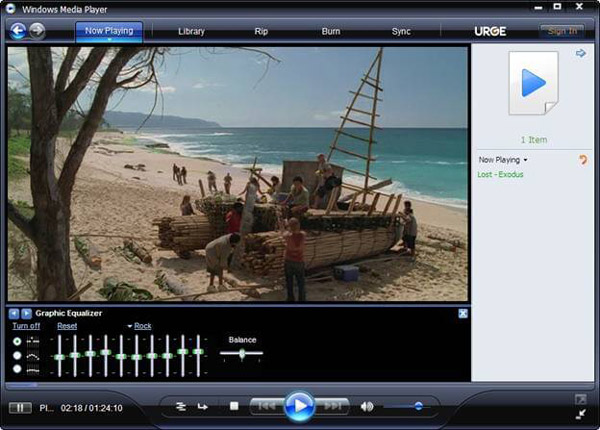600x430 pixels.
Task: Mute the sound with speaker icon
Action: [x=367, y=406]
